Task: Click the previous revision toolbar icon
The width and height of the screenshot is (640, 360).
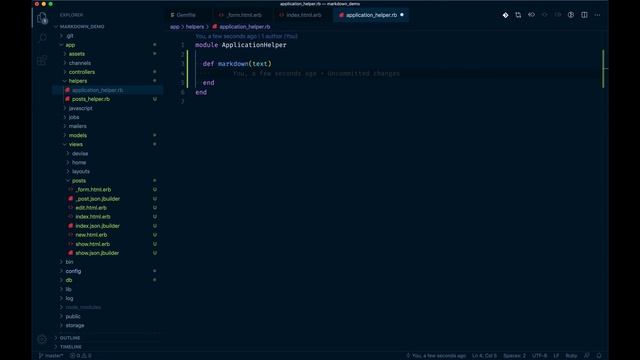Action: [x=531, y=15]
